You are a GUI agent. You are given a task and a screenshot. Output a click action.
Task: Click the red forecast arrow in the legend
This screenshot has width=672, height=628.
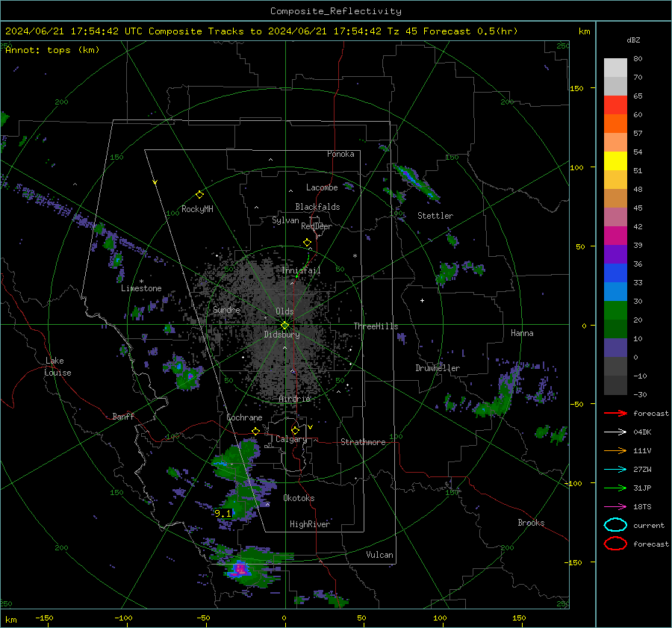[x=615, y=413]
